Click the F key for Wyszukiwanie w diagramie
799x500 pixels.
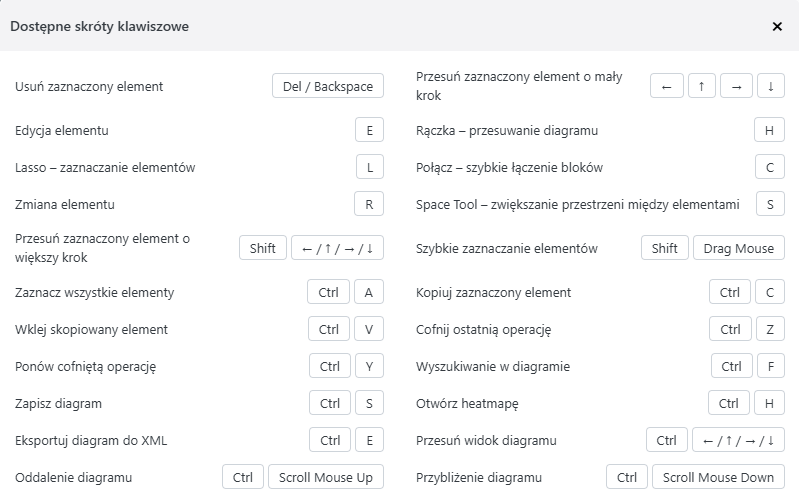tap(770, 366)
